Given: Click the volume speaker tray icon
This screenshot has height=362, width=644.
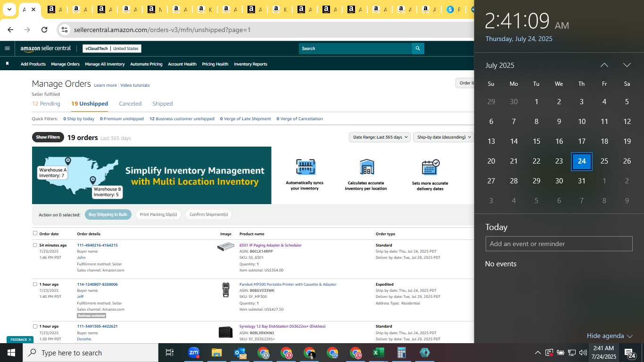Looking at the screenshot, I should 583,353.
